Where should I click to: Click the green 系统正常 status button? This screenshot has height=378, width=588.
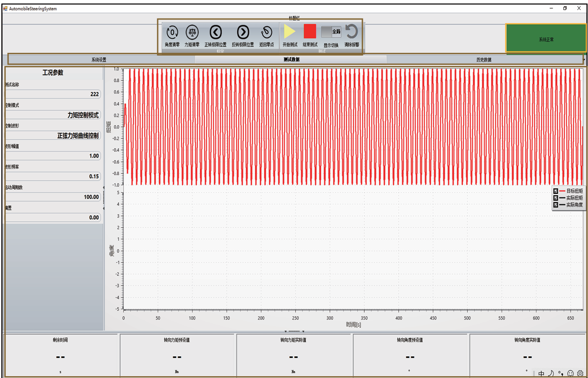(x=546, y=39)
